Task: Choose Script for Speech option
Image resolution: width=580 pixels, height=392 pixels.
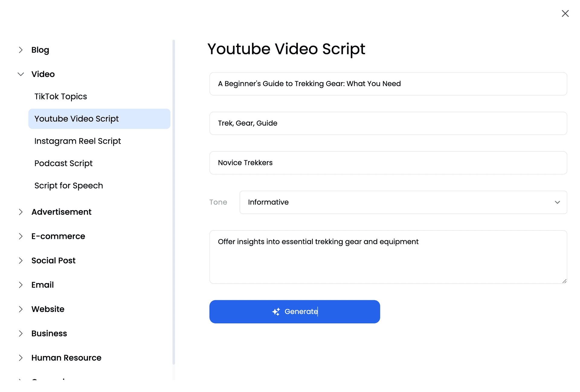Action: 69,185
